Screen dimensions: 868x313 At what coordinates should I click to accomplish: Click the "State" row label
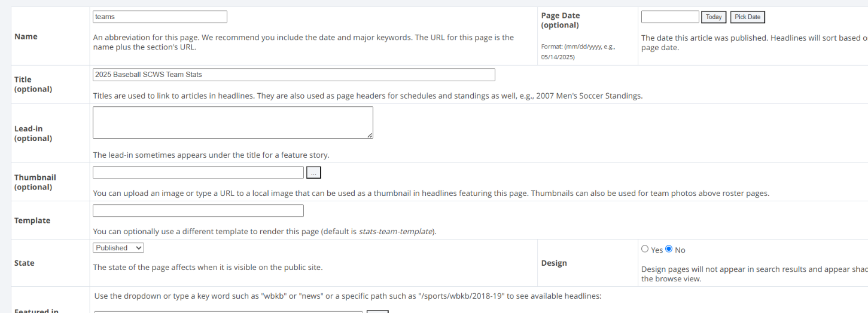24,263
